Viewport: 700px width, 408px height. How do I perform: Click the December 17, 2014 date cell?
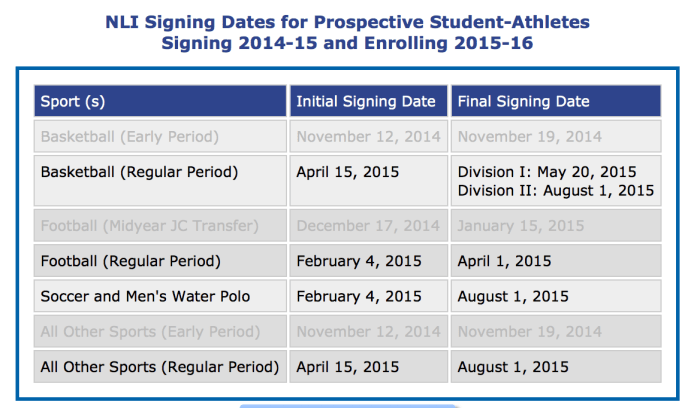click(x=367, y=226)
